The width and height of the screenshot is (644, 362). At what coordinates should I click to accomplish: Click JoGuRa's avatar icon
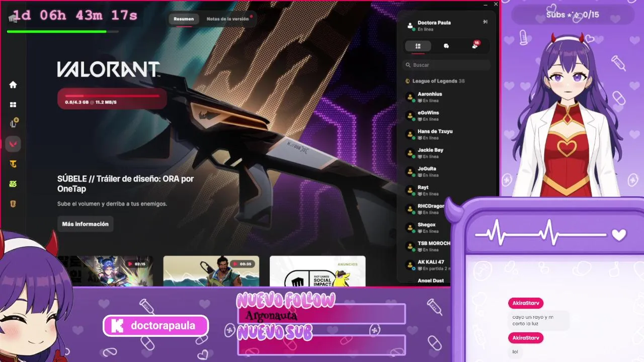tap(411, 171)
